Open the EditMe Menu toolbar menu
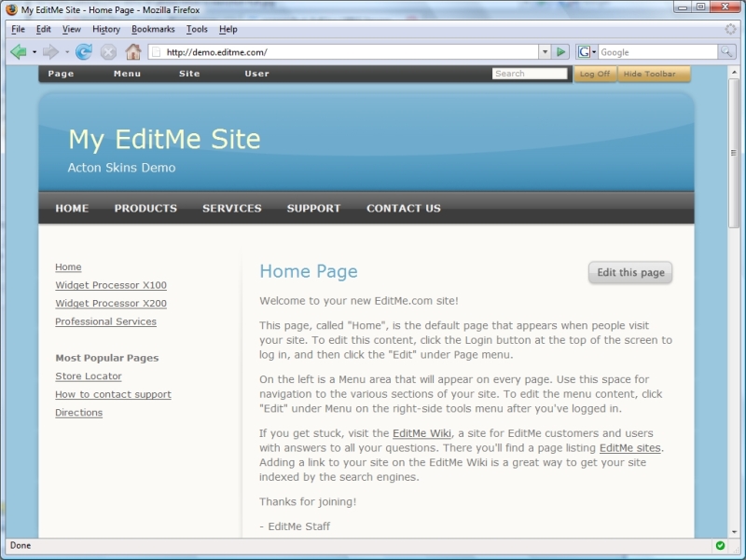 tap(127, 74)
